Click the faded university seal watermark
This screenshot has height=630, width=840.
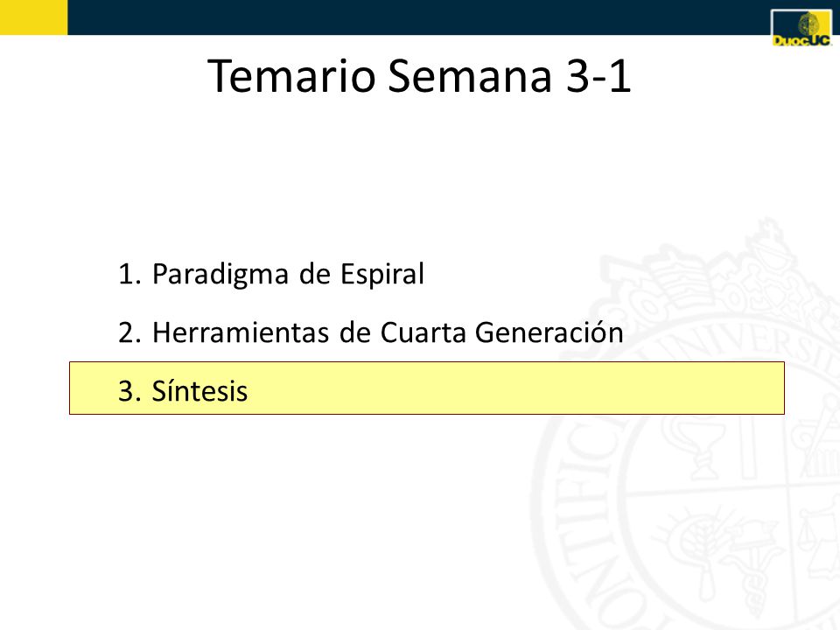click(x=684, y=423)
